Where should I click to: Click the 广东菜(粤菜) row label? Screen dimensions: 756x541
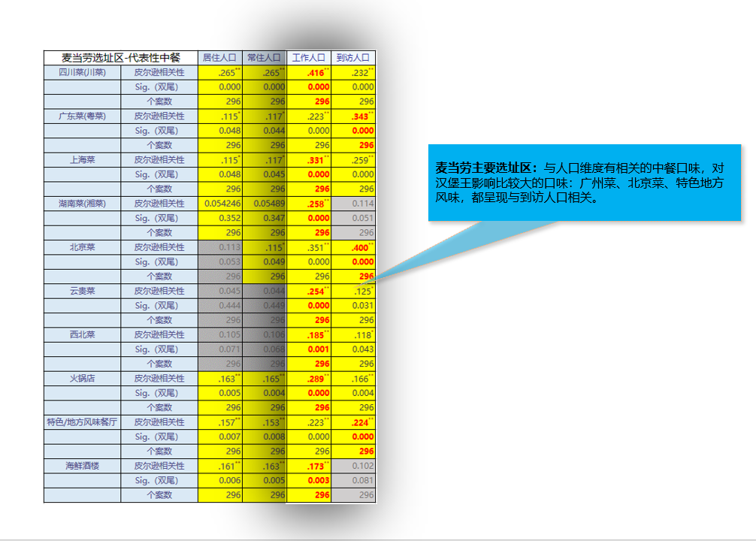click(x=83, y=116)
